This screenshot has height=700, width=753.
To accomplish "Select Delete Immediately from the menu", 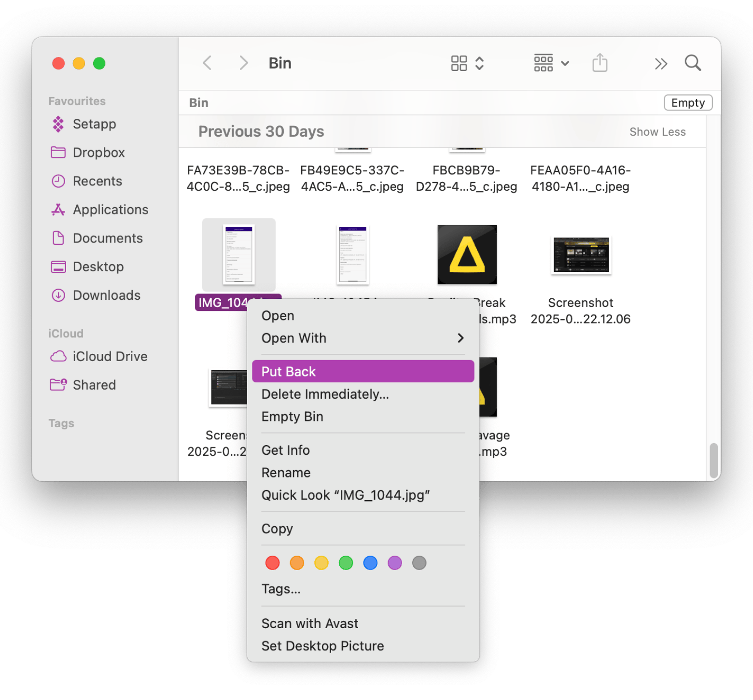I will [x=325, y=394].
